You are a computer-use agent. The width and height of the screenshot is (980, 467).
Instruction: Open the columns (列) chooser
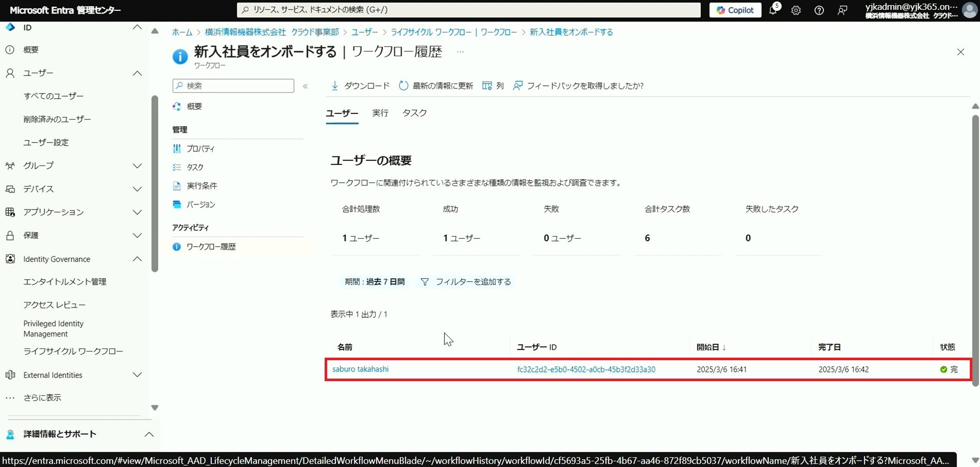487,86
